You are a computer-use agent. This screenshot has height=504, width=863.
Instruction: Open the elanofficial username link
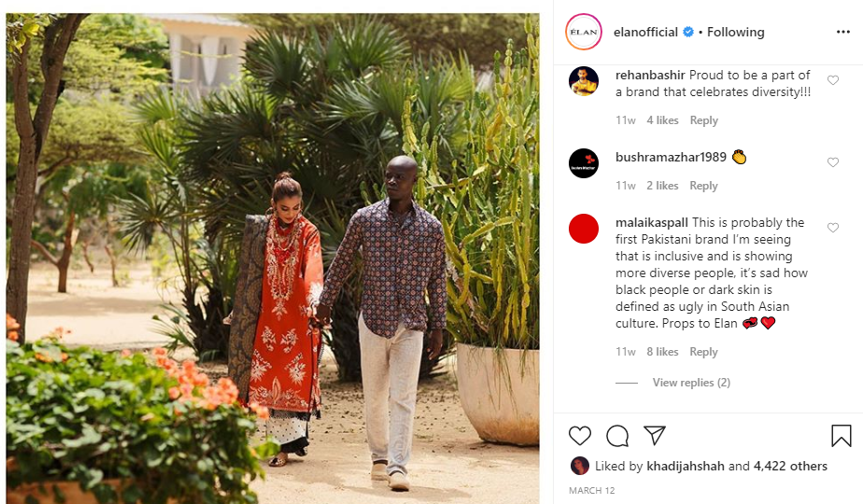645,32
